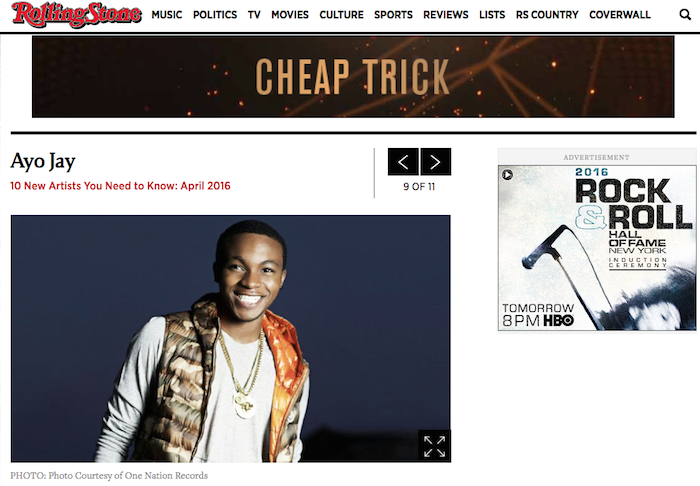Viewport: 700px width, 486px height.
Task: Go to previous gallery slide arrow
Action: tap(403, 162)
